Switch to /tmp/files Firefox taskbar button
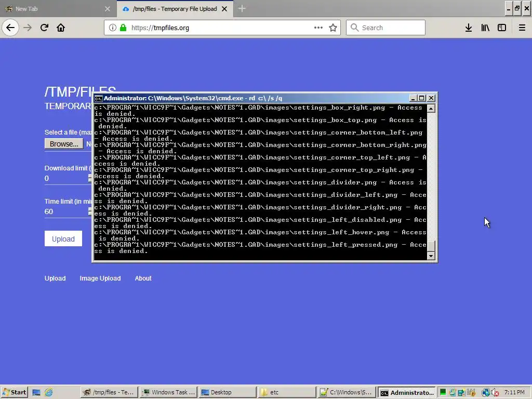Viewport: 532px width, 399px height. pyautogui.click(x=109, y=392)
